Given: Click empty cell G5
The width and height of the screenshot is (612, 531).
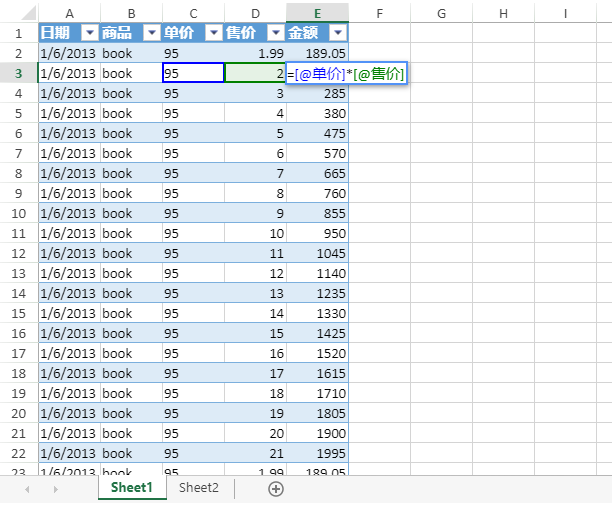Looking at the screenshot, I should (442, 113).
